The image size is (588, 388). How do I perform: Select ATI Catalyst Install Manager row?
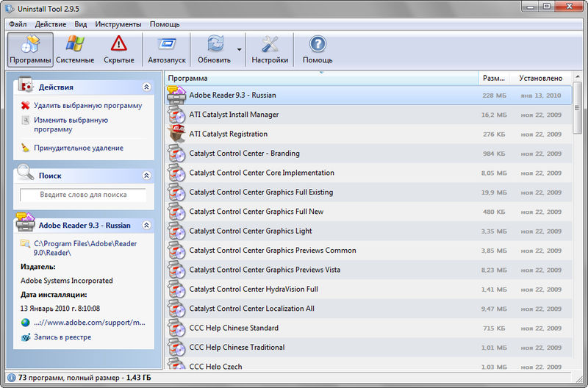(369, 115)
